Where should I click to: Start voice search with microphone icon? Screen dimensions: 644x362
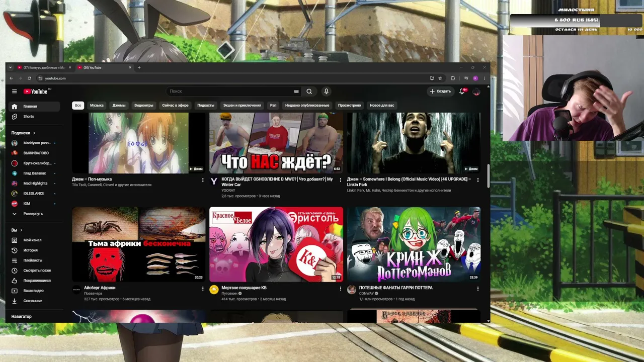(326, 92)
